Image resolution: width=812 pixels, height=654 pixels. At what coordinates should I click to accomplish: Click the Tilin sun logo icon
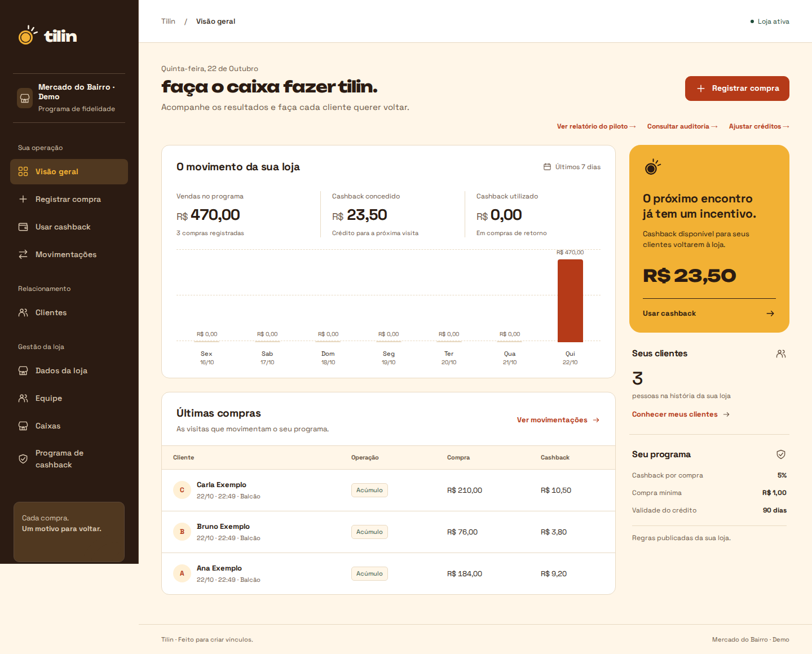coord(28,35)
